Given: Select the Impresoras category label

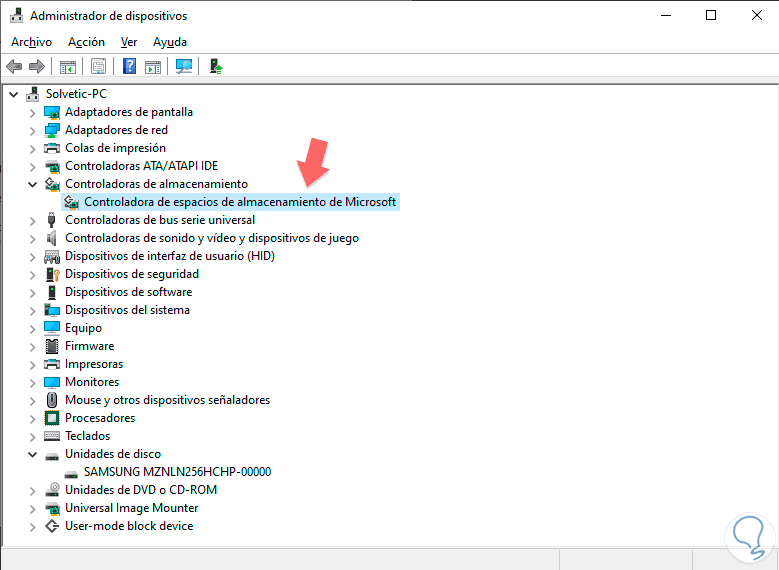Looking at the screenshot, I should coord(94,364).
